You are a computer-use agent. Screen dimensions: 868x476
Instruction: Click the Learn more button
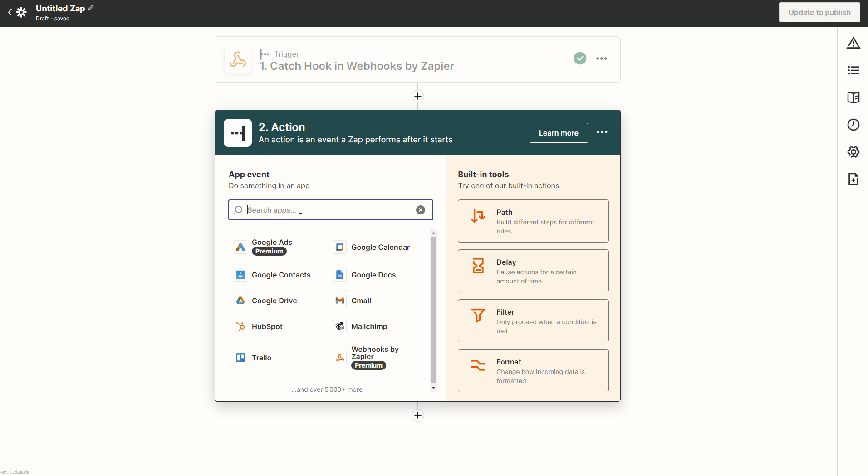[x=559, y=133]
